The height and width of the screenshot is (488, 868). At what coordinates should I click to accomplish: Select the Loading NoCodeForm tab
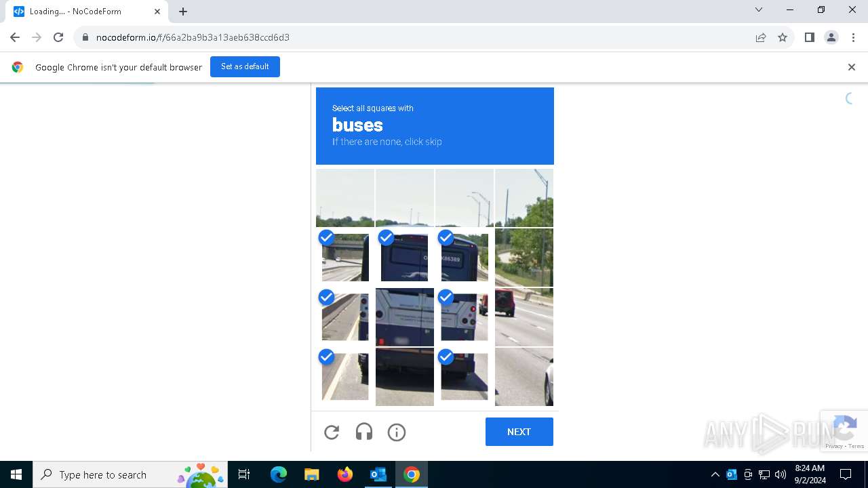point(86,12)
